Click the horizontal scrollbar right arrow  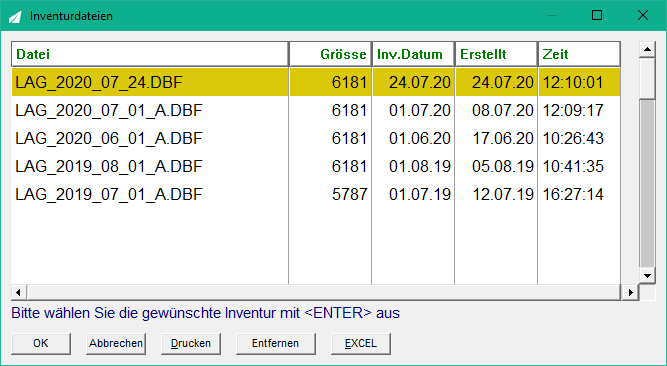(x=630, y=292)
